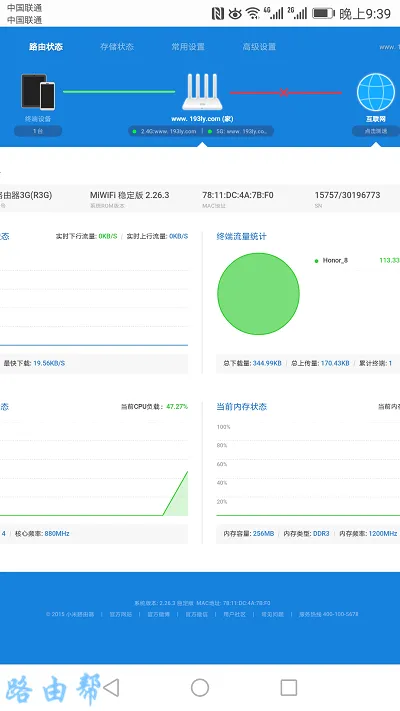Viewport: 400px width, 711px height.
Task: Click the white router icon
Action: coord(202,92)
